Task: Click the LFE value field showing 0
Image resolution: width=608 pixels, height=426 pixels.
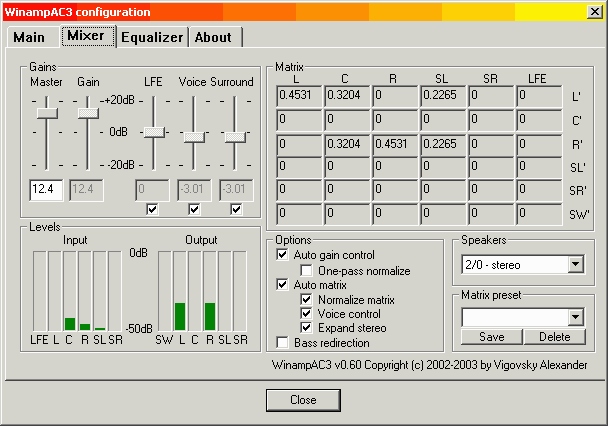Action: [152, 190]
